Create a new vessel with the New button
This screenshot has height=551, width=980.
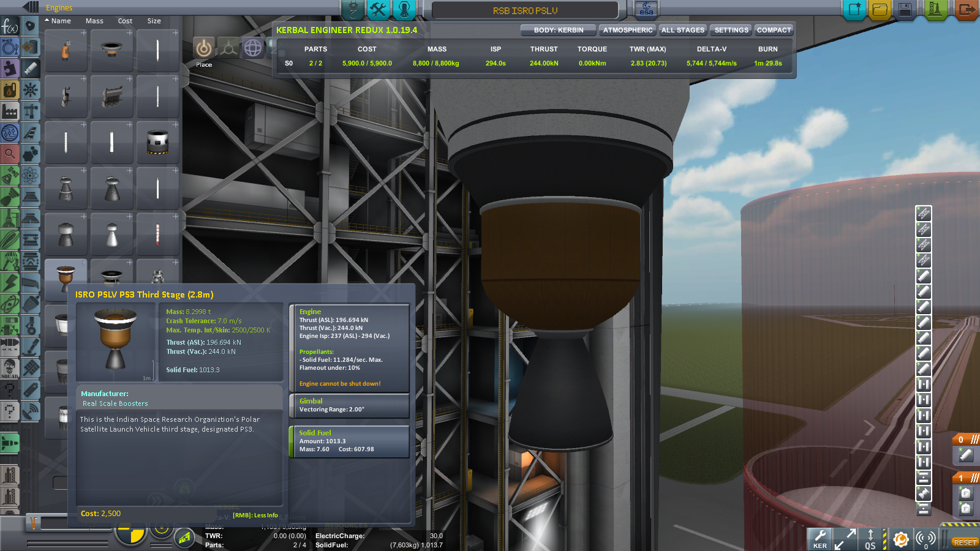pyautogui.click(x=854, y=10)
